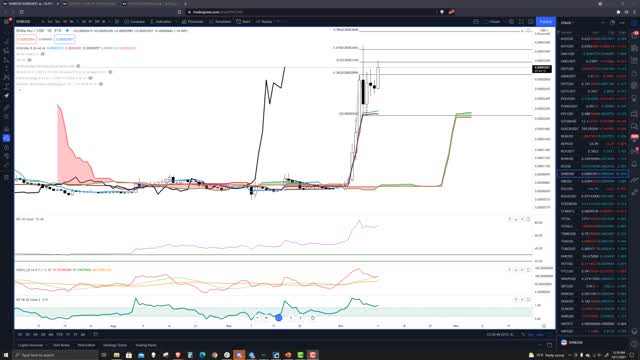Toggle the auto price scale button at bottom right
Screen dimensions: 640x360
click(x=540, y=334)
